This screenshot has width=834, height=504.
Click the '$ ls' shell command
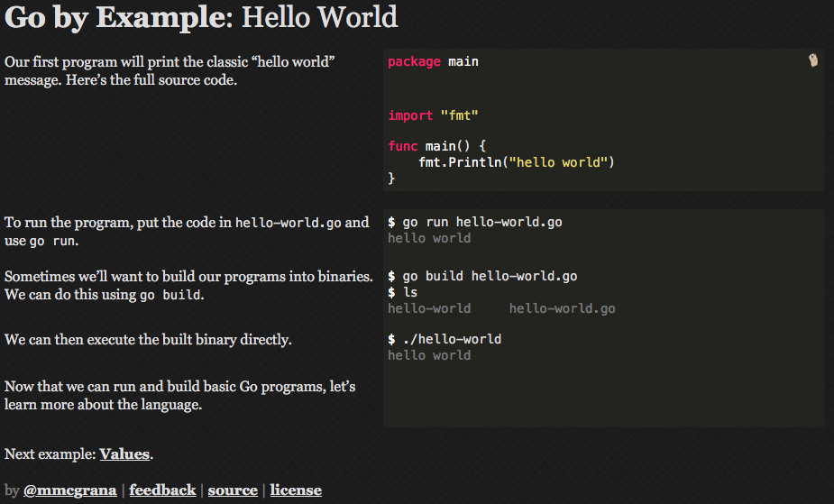click(402, 292)
